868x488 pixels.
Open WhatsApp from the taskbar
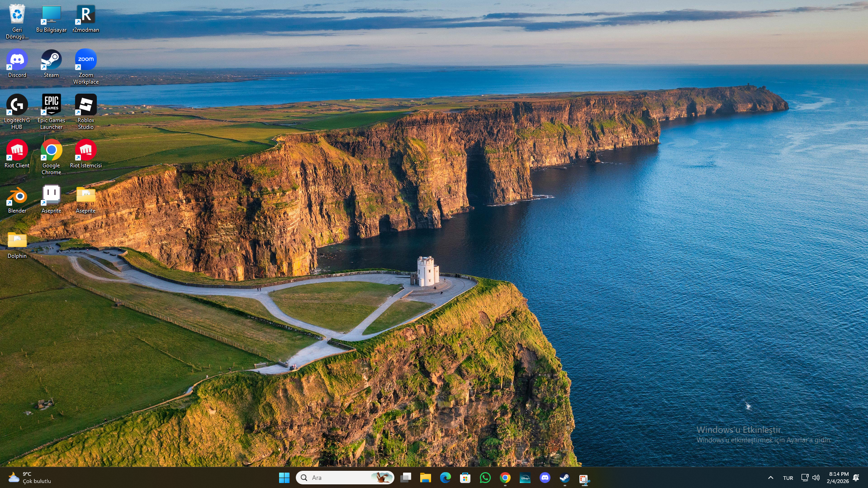(x=485, y=478)
